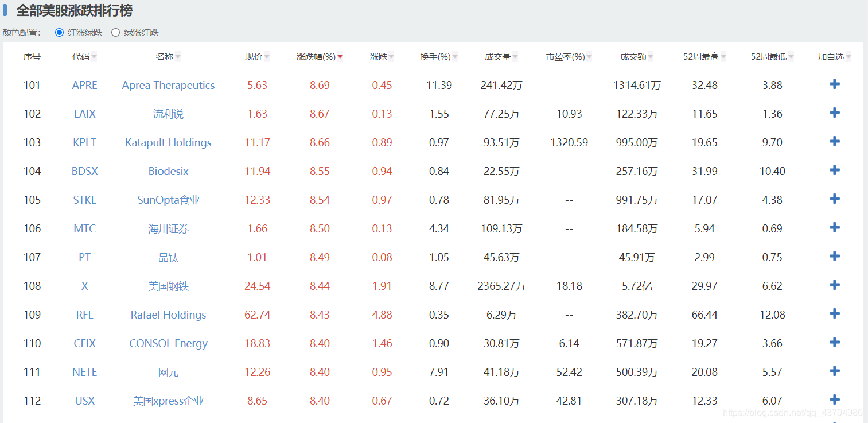Select the 红涨绿跌 color scheme radio button
The width and height of the screenshot is (868, 423).
click(x=59, y=33)
